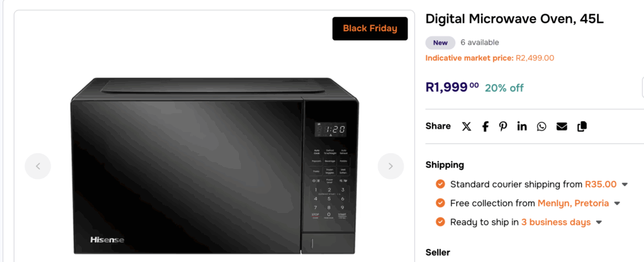This screenshot has width=644, height=262.
Task: Share product on LinkedIn
Action: (522, 126)
